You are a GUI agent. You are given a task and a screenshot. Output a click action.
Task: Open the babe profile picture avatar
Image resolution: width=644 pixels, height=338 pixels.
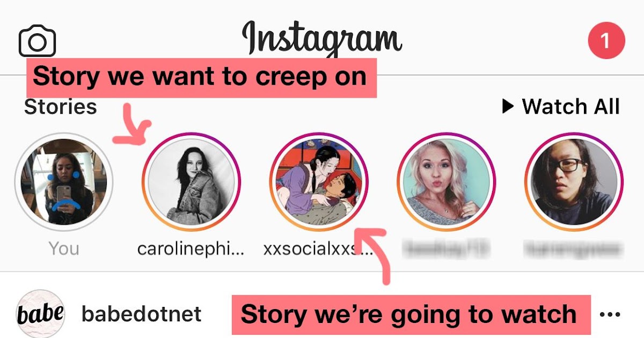40,314
